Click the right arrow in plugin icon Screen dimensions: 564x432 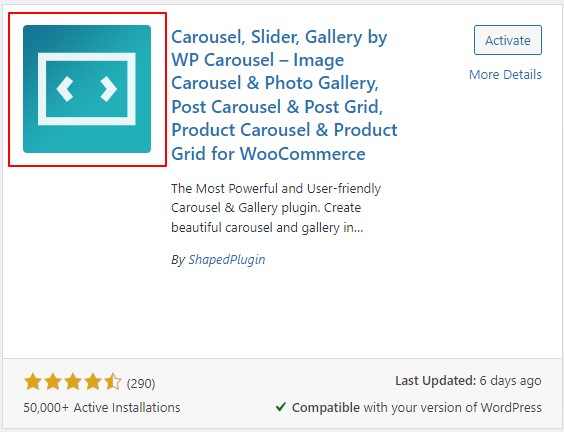(x=108, y=89)
